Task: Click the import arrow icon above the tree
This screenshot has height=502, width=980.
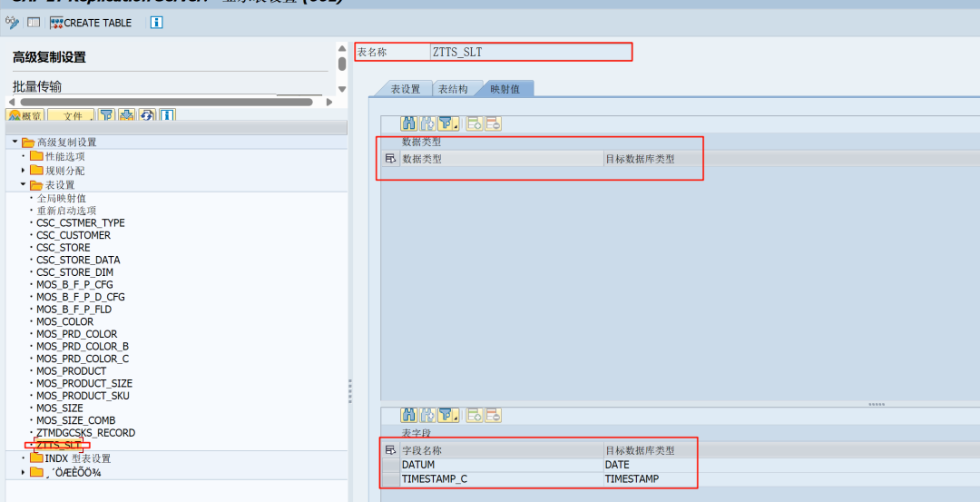Action: [127, 115]
